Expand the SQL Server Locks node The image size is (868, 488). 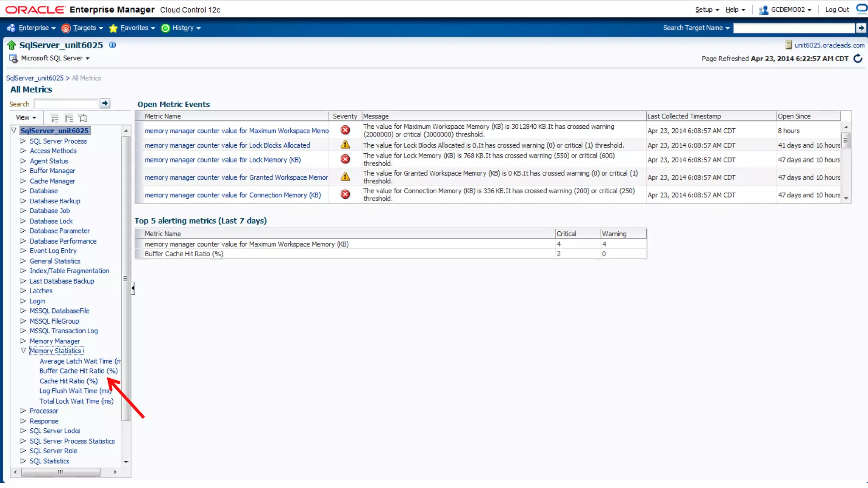(23, 430)
